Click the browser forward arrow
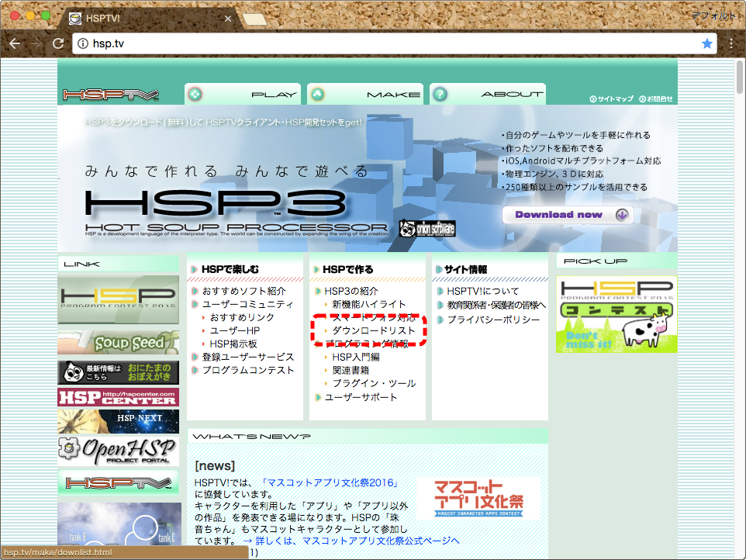Viewport: 746px width, 560px height. pos(36,43)
